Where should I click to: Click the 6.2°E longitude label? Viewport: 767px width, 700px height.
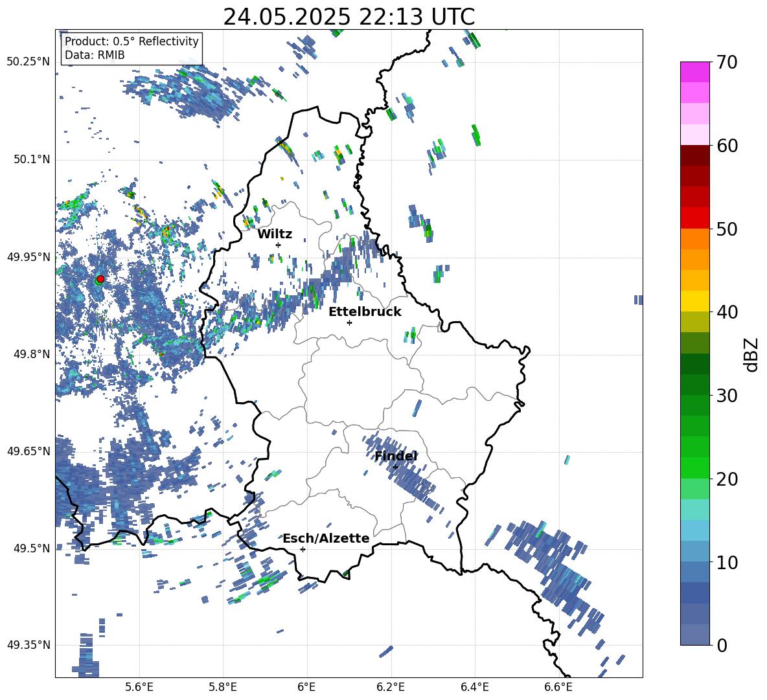tap(391, 687)
